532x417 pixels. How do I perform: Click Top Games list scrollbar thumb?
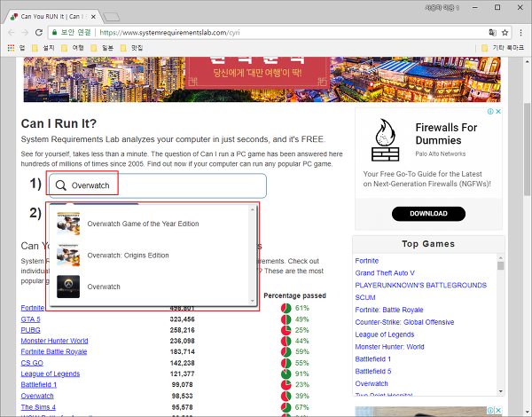click(500, 265)
